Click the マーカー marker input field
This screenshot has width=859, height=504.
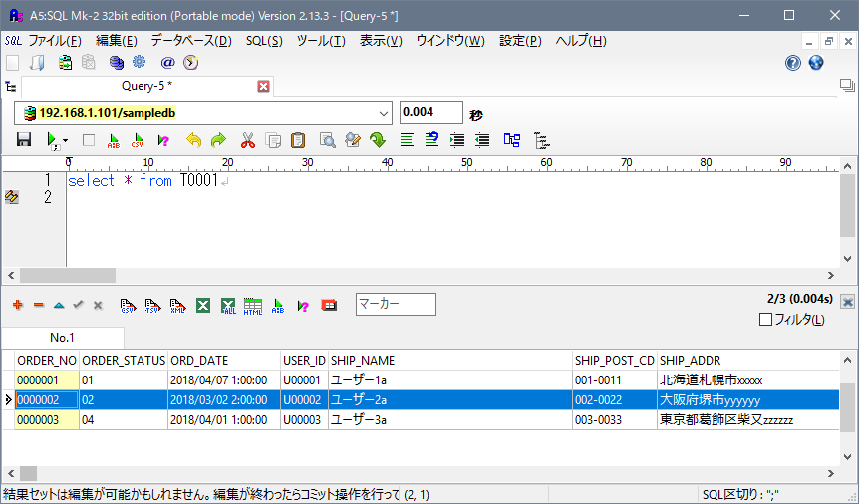pyautogui.click(x=396, y=304)
